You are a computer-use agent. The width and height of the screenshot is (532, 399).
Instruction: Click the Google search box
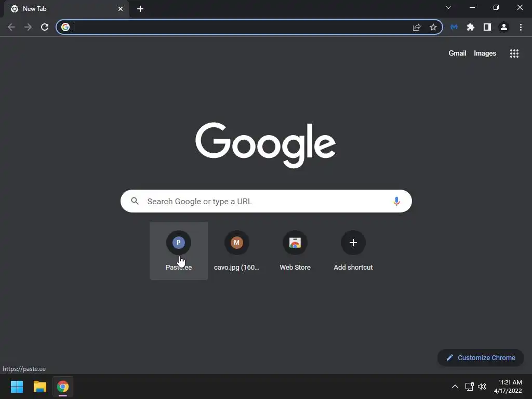point(266,201)
